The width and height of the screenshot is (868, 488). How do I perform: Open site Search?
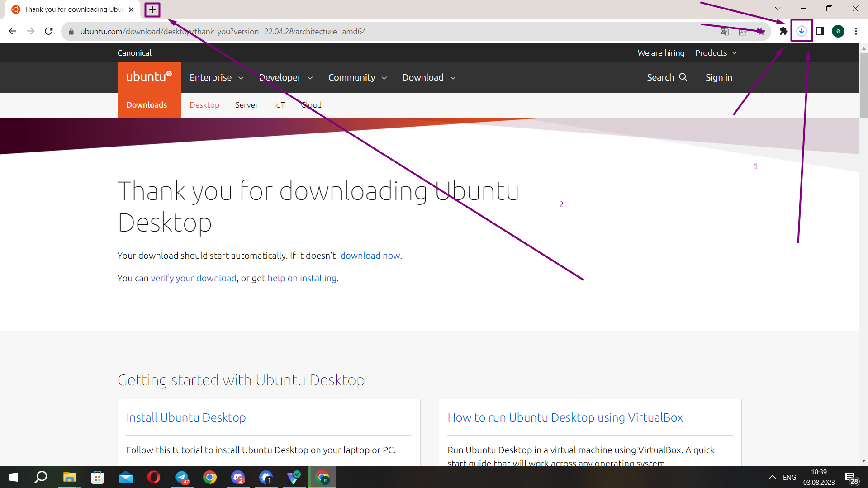[667, 77]
